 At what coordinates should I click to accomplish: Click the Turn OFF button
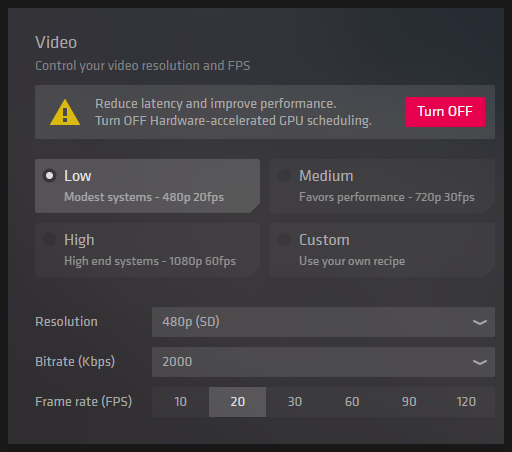pos(445,112)
